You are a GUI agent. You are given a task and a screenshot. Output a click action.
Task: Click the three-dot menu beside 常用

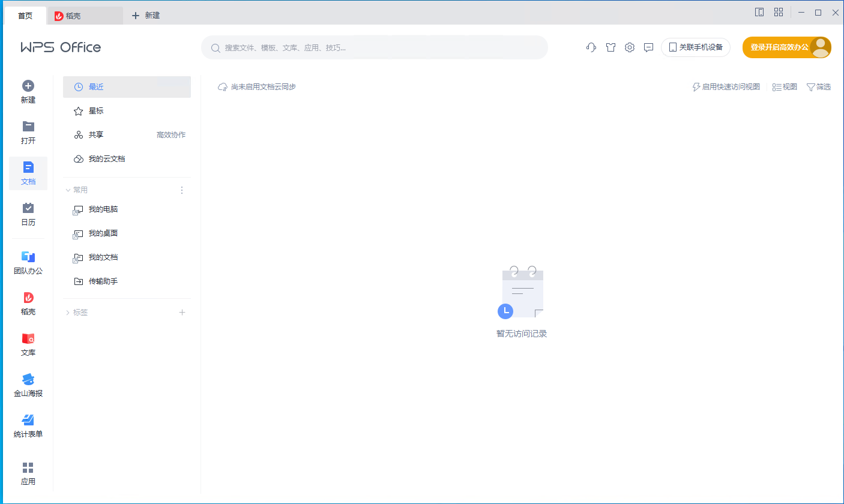pos(182,190)
